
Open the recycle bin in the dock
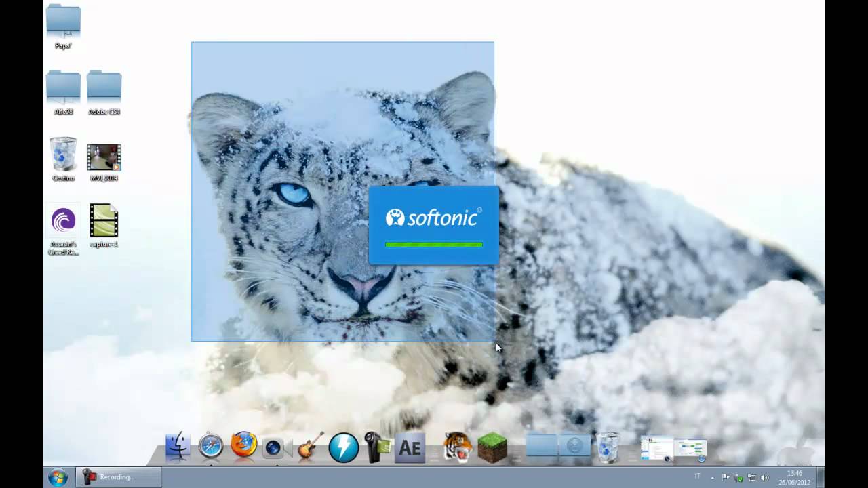pos(608,447)
